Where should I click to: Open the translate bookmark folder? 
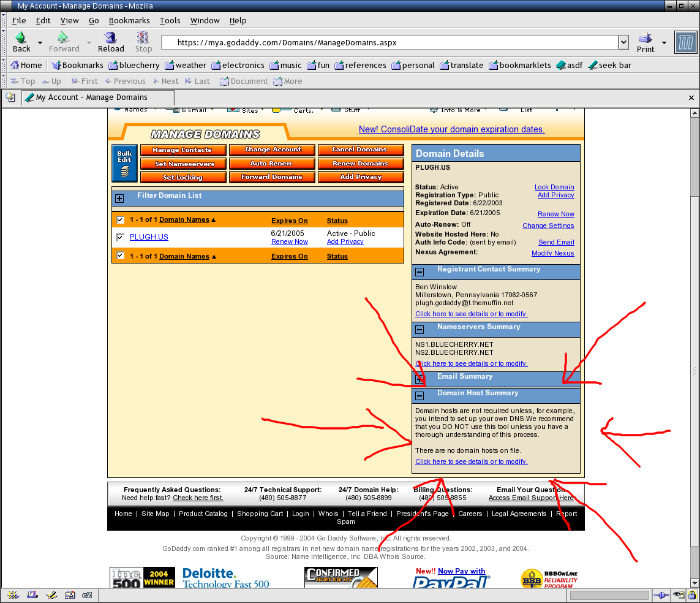462,65
